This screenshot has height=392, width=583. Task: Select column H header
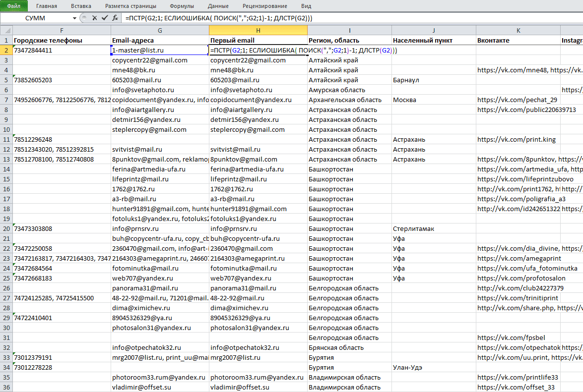point(258,30)
